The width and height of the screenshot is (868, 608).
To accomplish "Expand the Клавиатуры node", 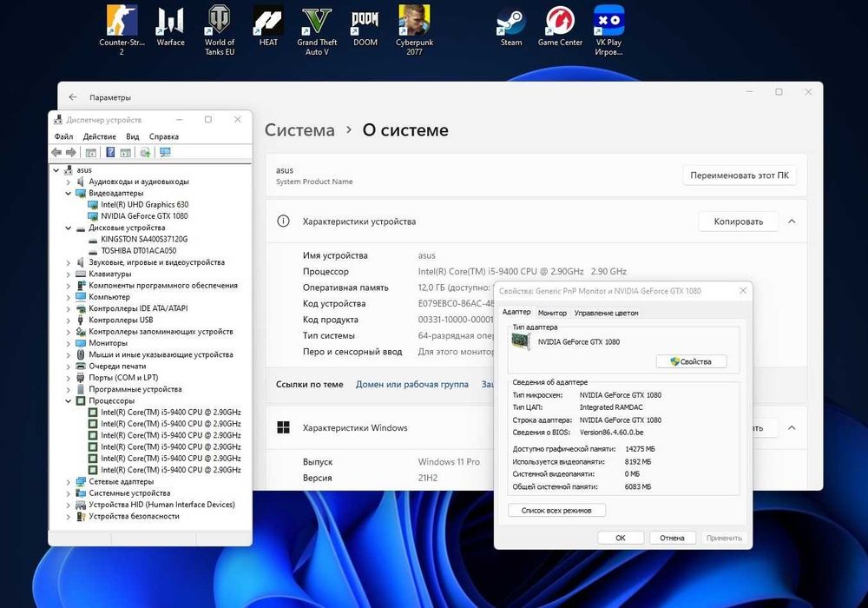I will (x=68, y=274).
